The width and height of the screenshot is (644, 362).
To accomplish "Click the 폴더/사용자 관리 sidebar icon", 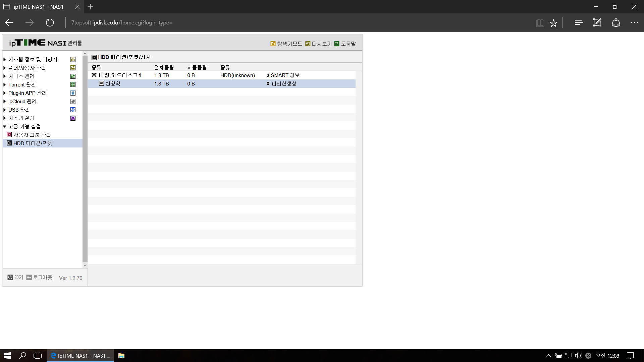I will [x=73, y=68].
